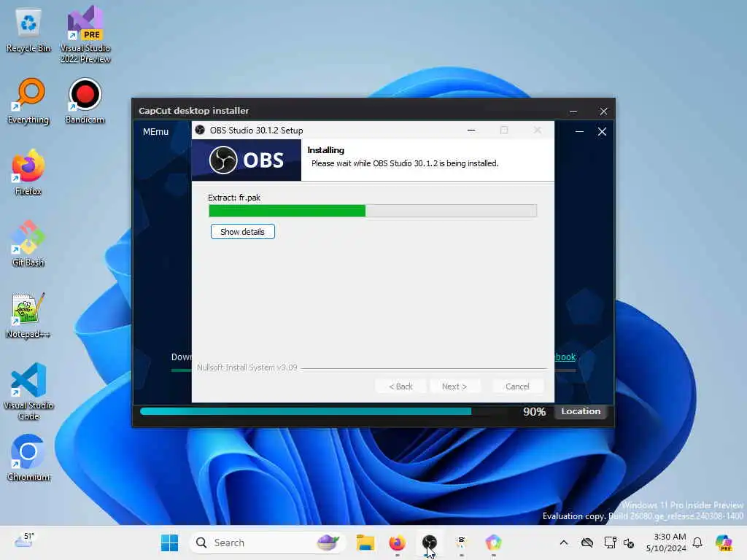Click the 'Installing' heading text
Image resolution: width=747 pixels, height=560 pixels.
tap(326, 150)
